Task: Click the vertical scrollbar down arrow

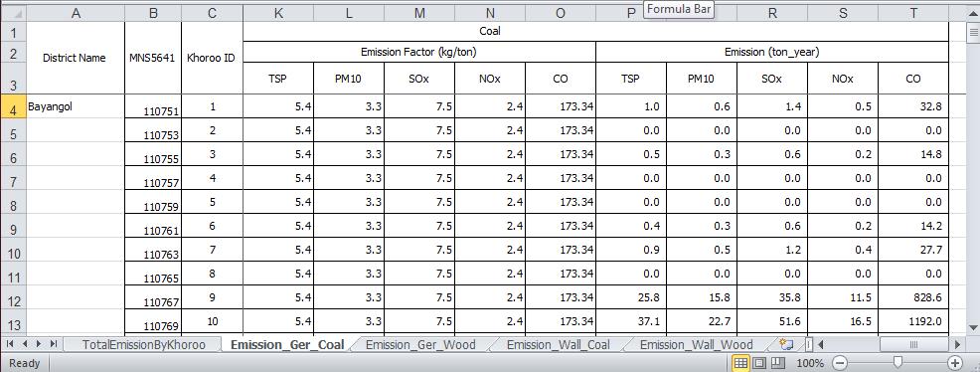Action: [x=973, y=327]
